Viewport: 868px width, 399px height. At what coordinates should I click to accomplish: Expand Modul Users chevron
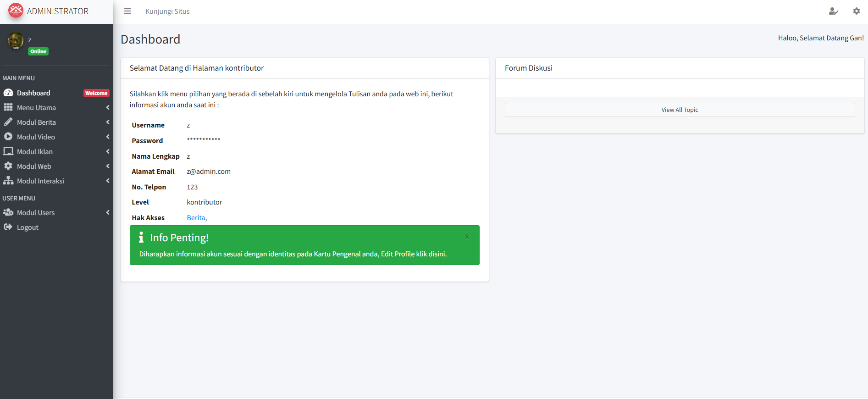click(108, 212)
